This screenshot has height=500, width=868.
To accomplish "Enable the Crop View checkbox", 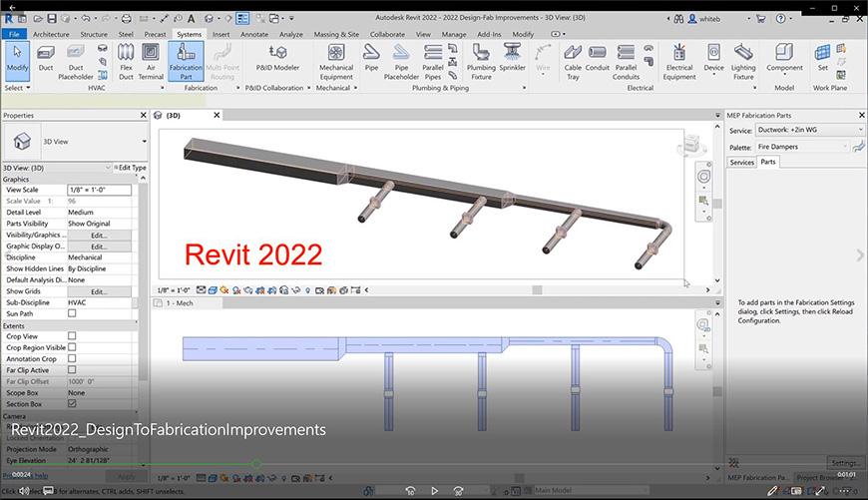I will point(72,336).
